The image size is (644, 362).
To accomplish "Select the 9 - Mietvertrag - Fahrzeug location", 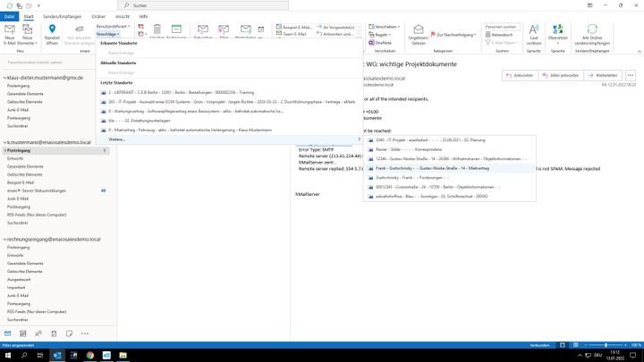I will pyautogui.click(x=230, y=130).
